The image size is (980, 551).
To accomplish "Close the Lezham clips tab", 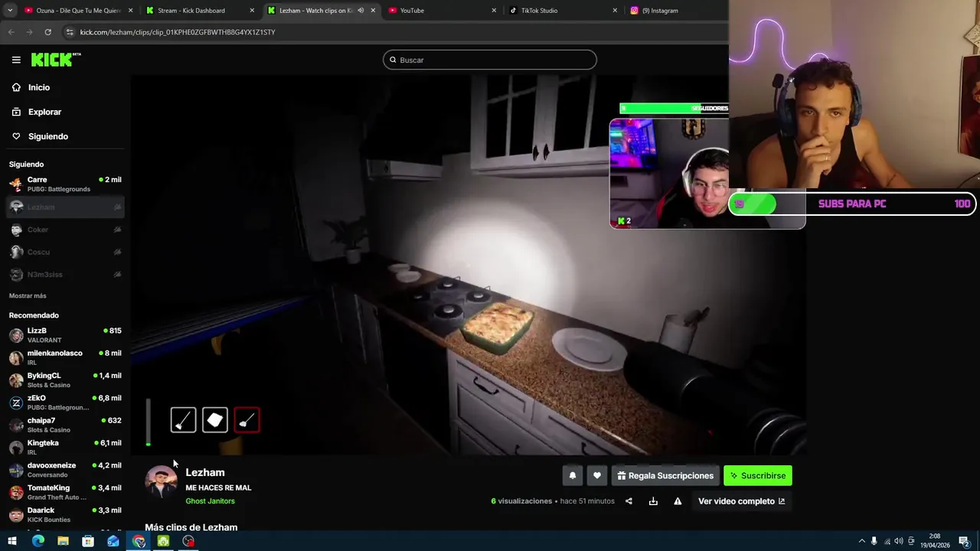I will (373, 11).
